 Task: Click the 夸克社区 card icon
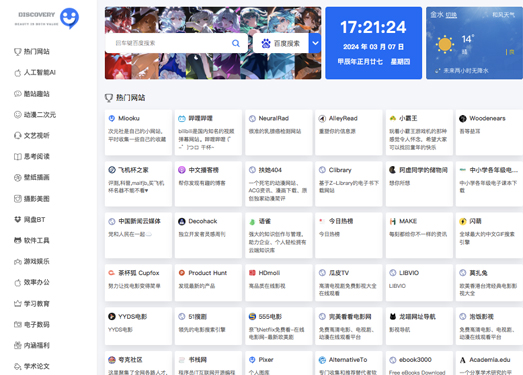point(111,360)
